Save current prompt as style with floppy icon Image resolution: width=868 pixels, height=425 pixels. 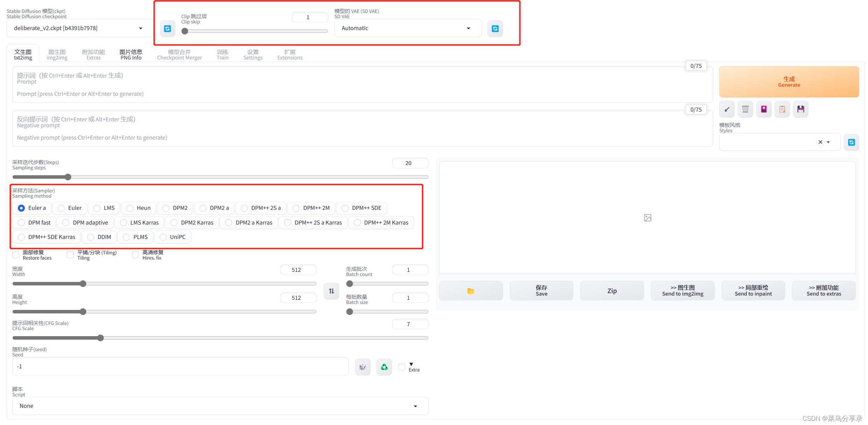[800, 109]
